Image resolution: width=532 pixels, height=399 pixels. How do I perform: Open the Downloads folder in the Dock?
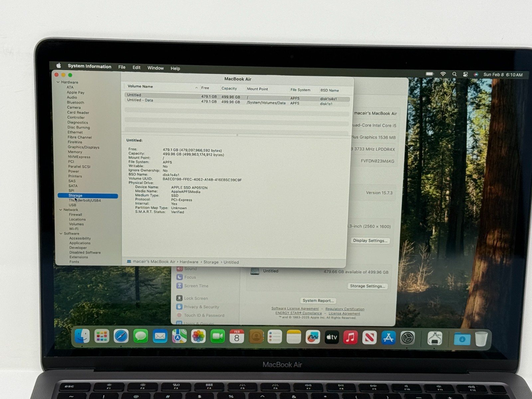point(462,339)
